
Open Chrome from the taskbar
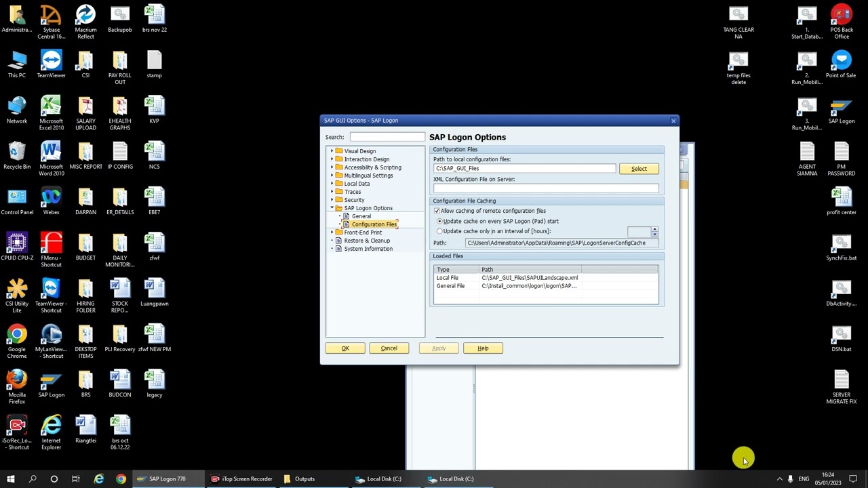121,479
